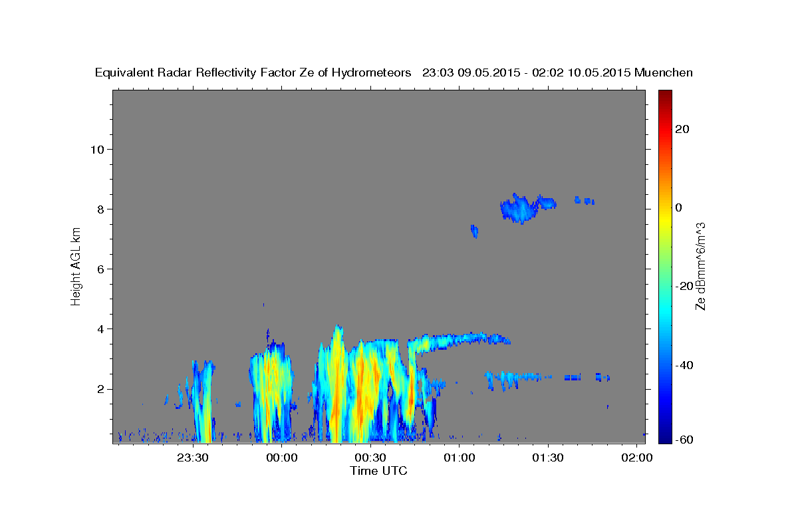Image resolution: width=798 pixels, height=532 pixels.
Task: Click the 01:00 time tick label
Action: click(460, 458)
